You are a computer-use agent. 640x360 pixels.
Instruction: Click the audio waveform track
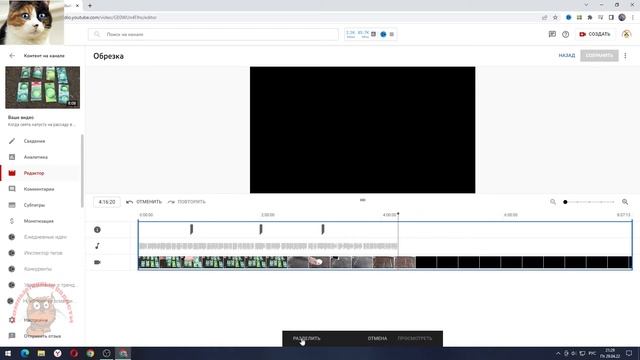pyautogui.click(x=268, y=246)
